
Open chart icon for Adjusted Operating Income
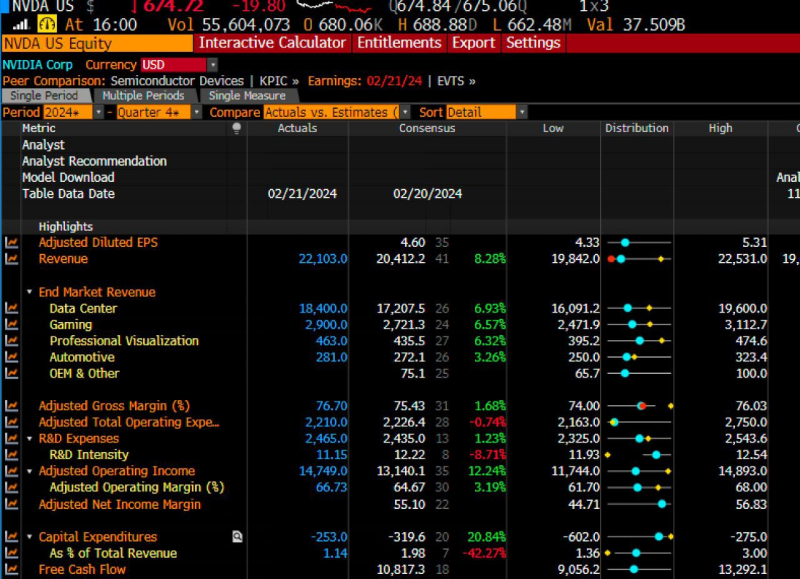(x=11, y=471)
